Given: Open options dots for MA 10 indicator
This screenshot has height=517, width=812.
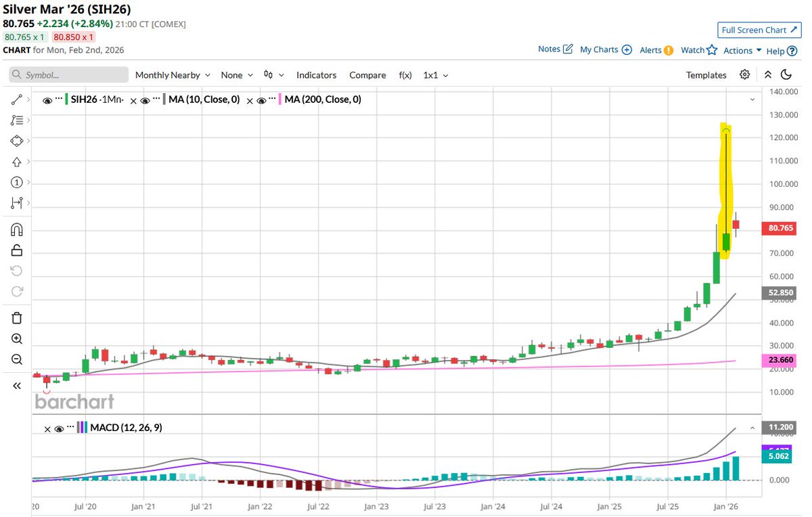Looking at the screenshot, I should [x=156, y=99].
